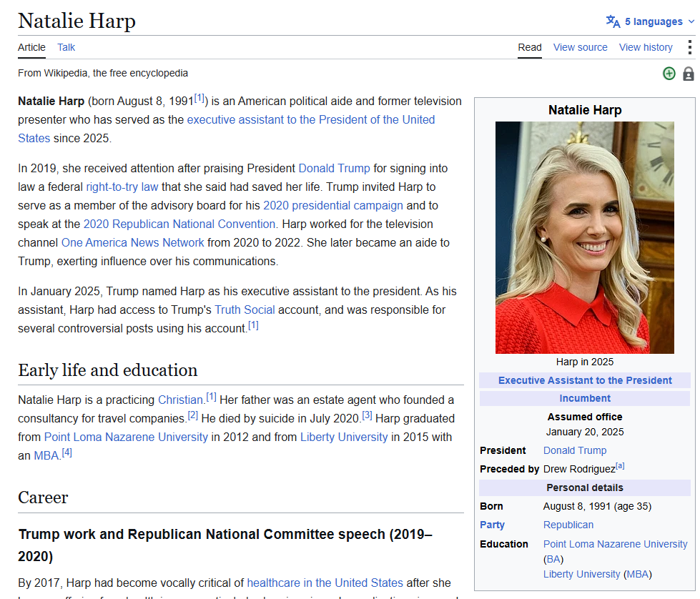Open the three-dot more options menu
Viewport: 700px width, 599px height.
coord(689,47)
